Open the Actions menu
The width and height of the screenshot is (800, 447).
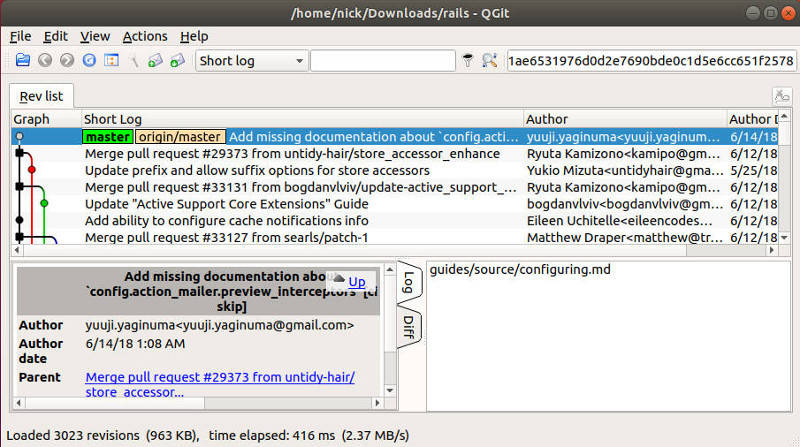pyautogui.click(x=145, y=36)
